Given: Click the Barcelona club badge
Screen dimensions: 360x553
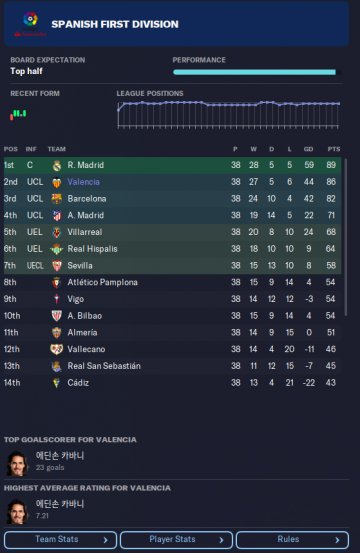Looking at the screenshot, I should point(56,199).
